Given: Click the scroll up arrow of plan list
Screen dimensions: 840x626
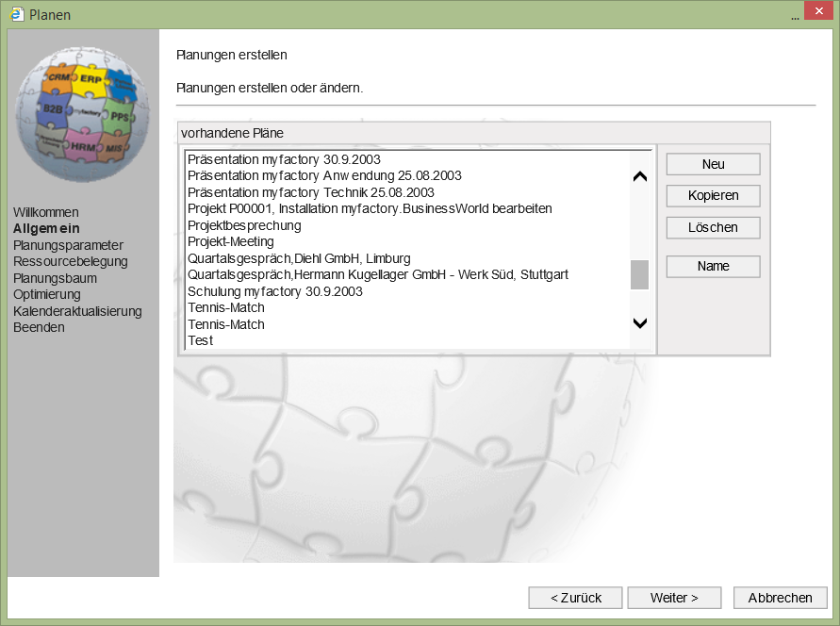Looking at the screenshot, I should pos(639,176).
